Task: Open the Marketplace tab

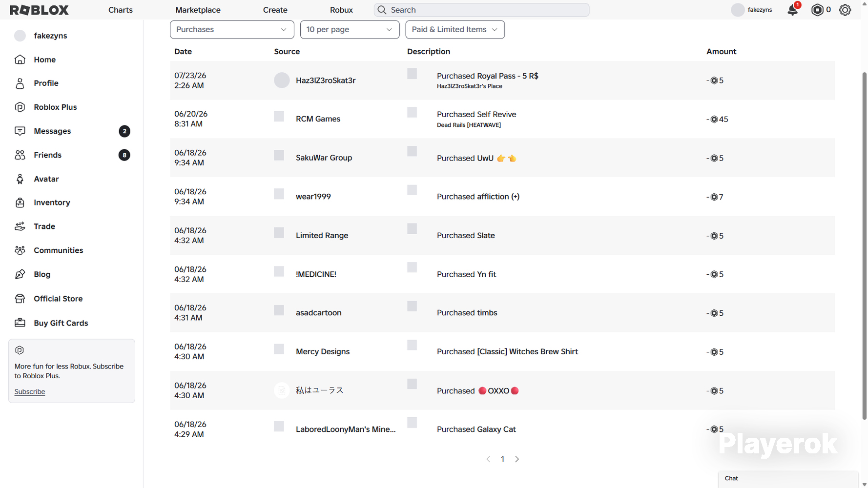Action: point(198,10)
